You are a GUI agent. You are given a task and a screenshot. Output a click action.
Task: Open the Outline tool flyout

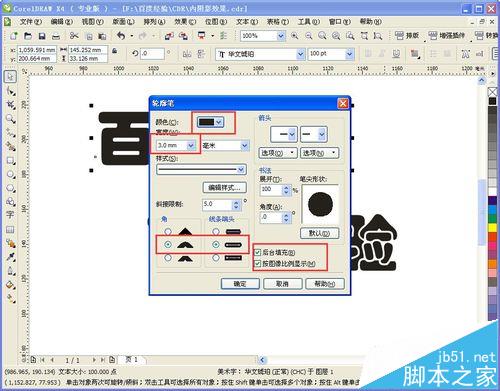(10, 271)
